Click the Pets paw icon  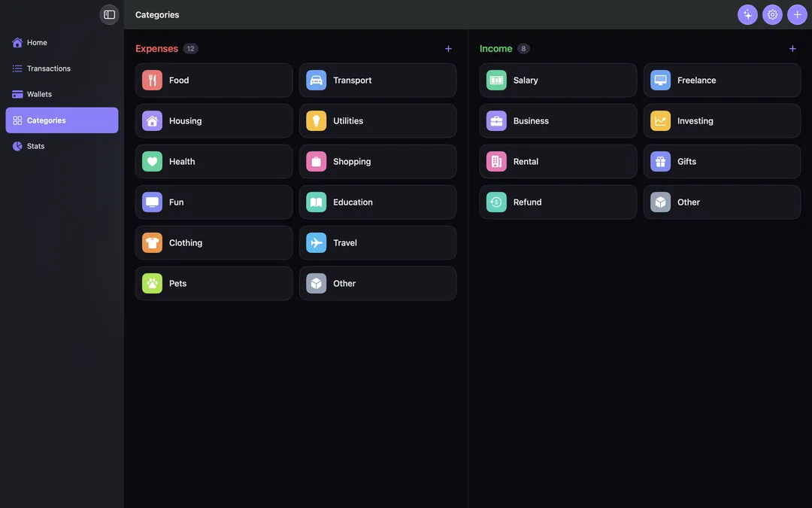coord(152,284)
